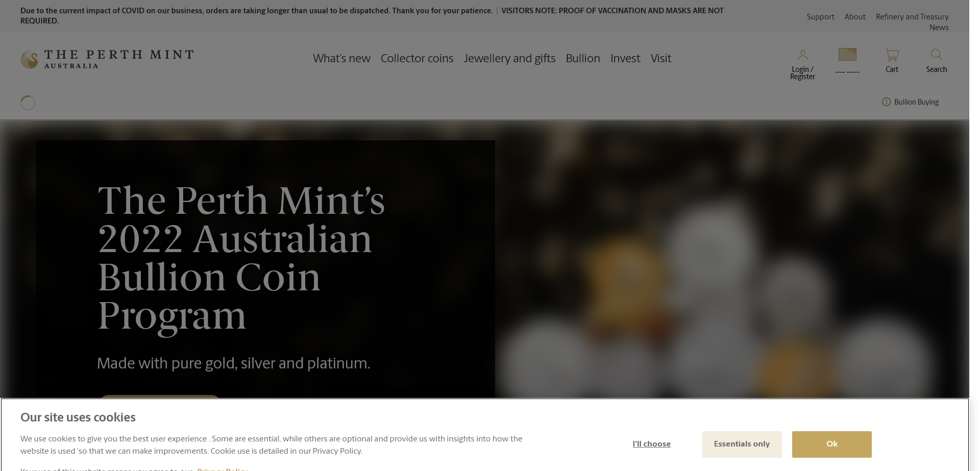Viewport: 980px width, 471px height.
Task: Click I'll choose cookie preferences link
Action: [651, 444]
